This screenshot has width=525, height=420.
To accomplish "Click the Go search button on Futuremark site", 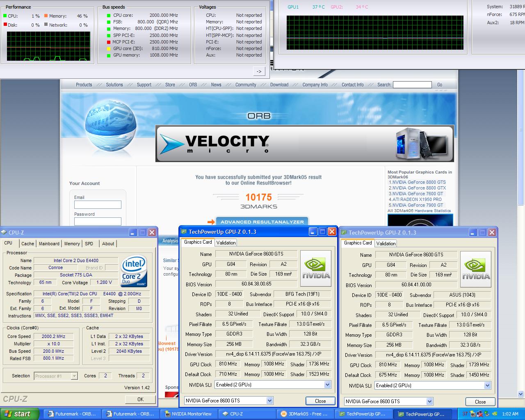I will pos(440,85).
